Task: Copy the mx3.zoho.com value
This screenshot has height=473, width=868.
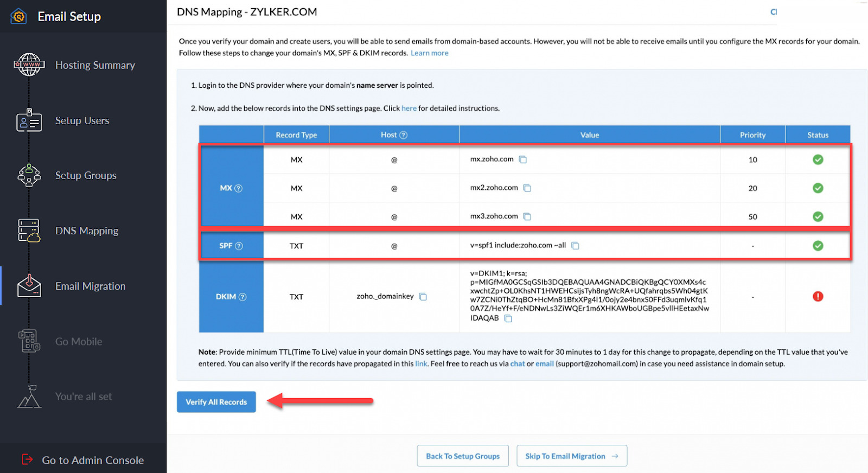Action: [527, 216]
